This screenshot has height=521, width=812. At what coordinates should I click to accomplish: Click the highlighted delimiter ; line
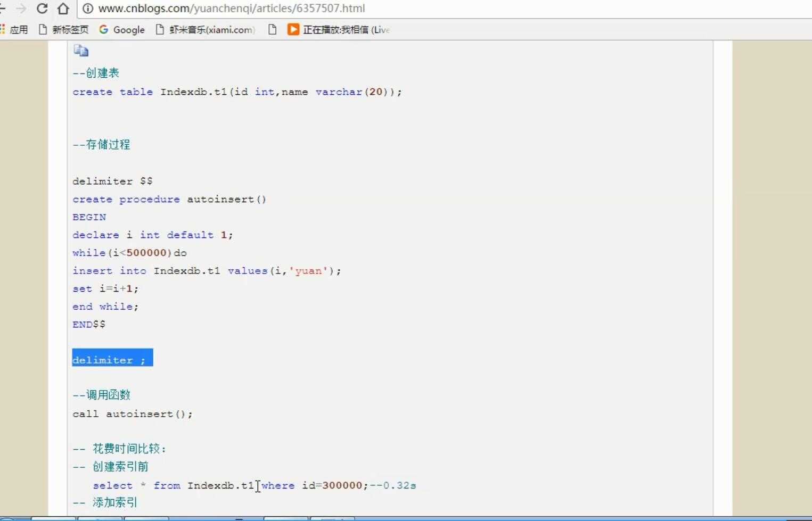(x=112, y=358)
